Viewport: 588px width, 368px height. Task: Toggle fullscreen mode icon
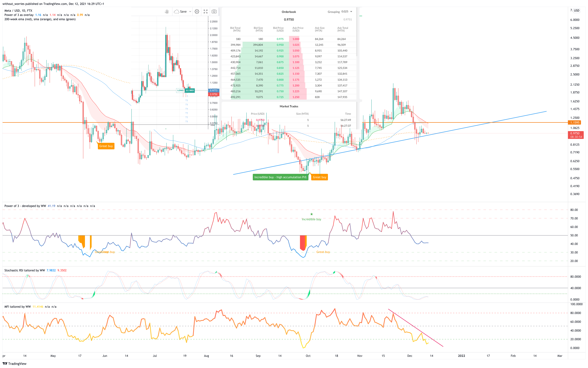(206, 11)
